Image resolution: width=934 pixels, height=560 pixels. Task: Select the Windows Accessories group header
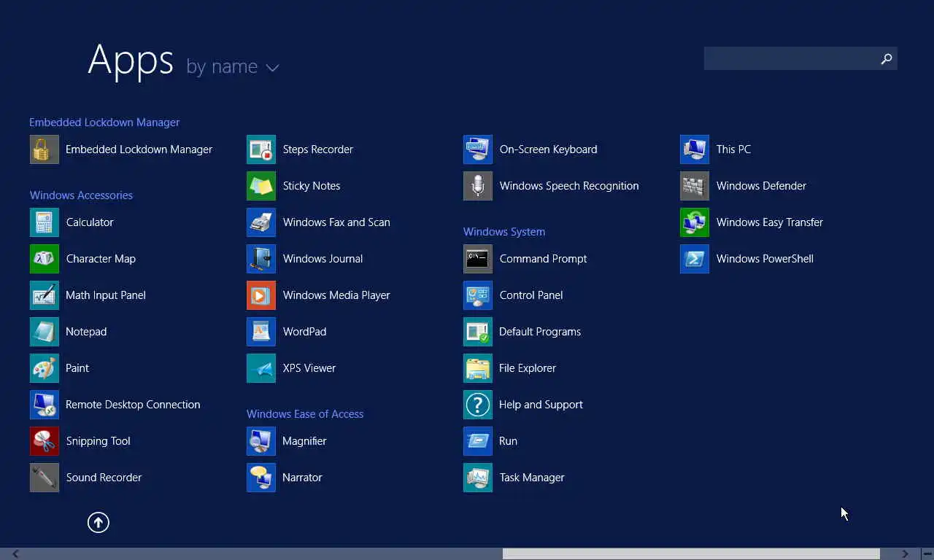[x=81, y=195]
